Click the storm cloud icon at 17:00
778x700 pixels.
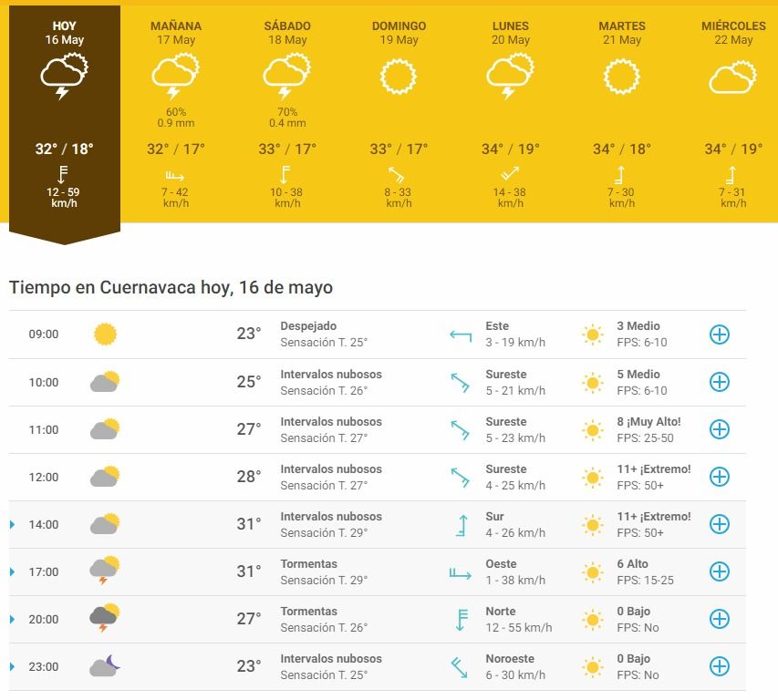[105, 571]
